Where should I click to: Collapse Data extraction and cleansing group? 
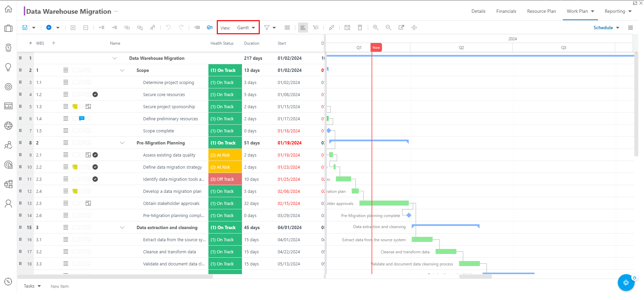click(x=122, y=227)
